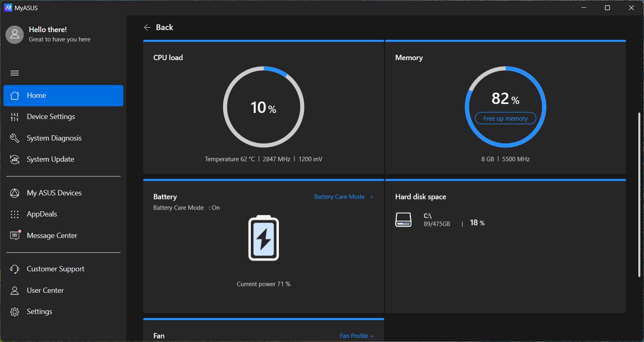Open User Center from the sidebar
644x342 pixels.
[45, 290]
